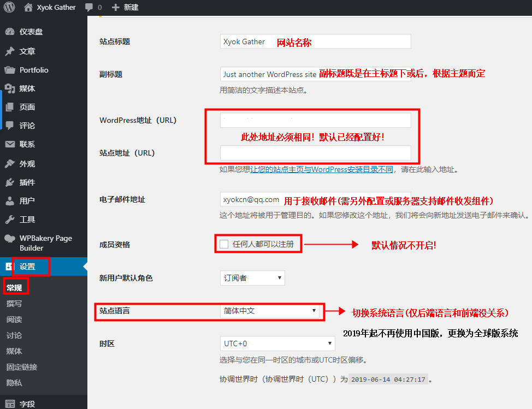Click the 用简洁的文字描述本站点 description

pyautogui.click(x=263, y=90)
